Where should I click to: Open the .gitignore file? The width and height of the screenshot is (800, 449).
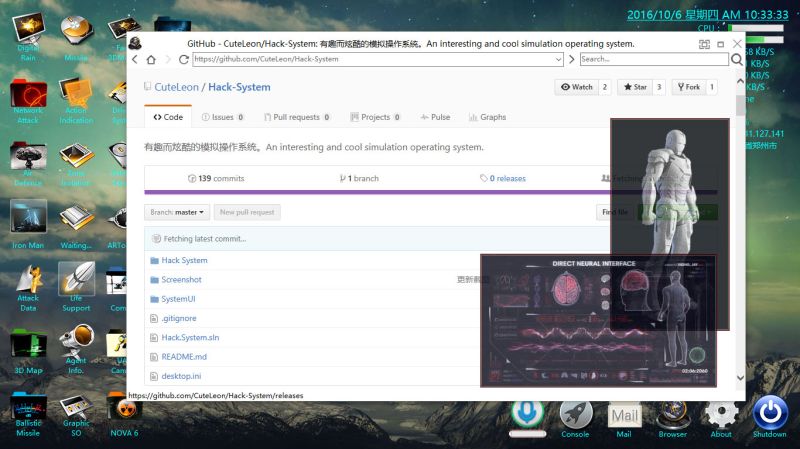coord(179,318)
